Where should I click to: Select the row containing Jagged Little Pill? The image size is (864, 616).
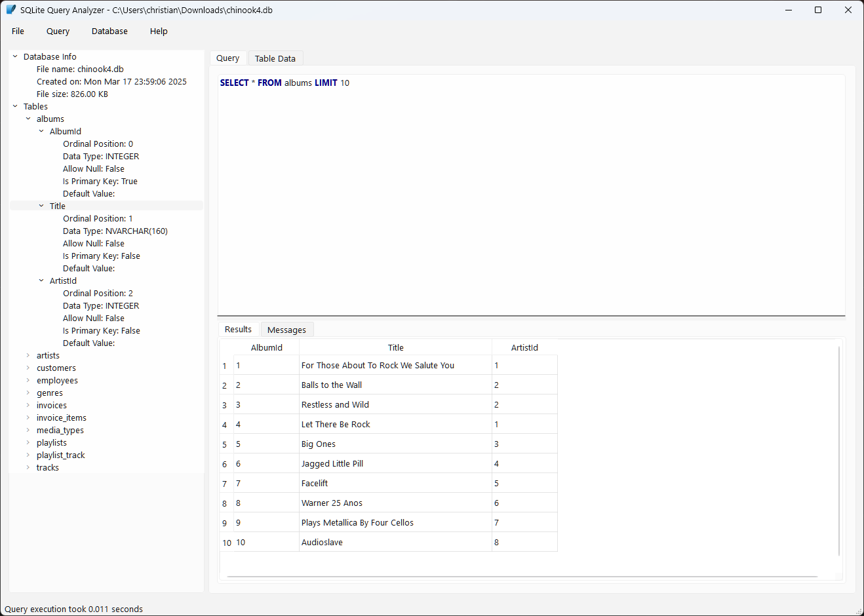393,463
